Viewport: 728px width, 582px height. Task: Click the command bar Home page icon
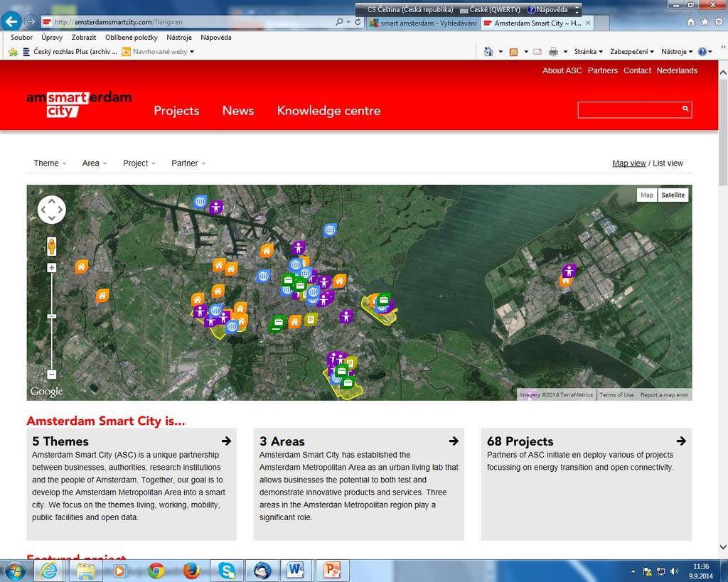[488, 51]
